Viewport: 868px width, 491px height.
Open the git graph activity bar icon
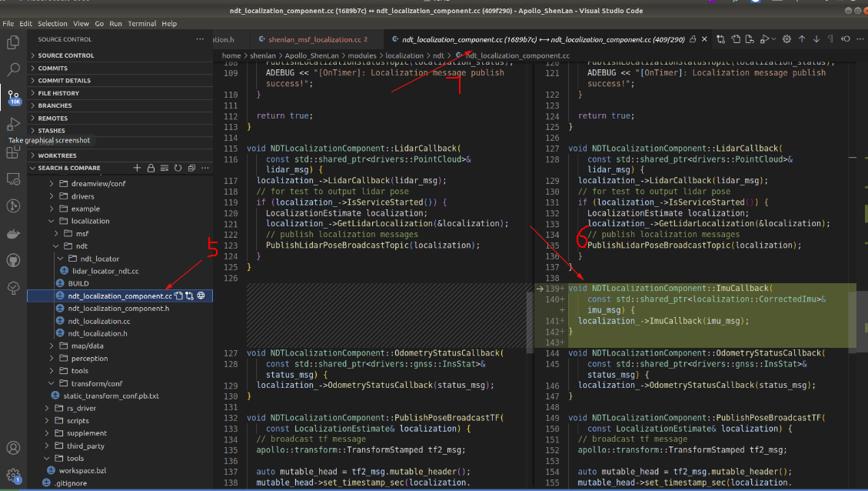click(13, 206)
